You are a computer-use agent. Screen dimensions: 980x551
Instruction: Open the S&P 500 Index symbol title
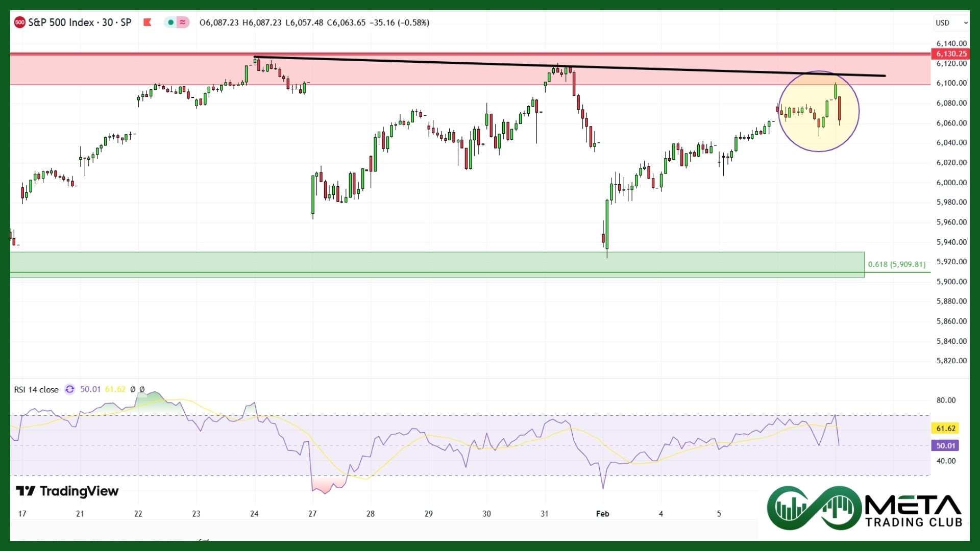pos(80,22)
